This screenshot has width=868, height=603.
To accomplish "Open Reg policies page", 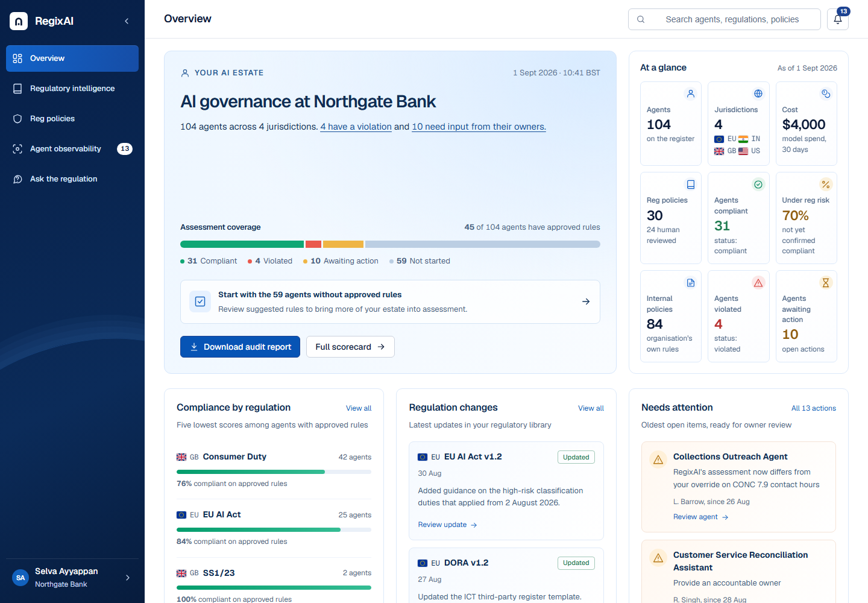I will (72, 119).
